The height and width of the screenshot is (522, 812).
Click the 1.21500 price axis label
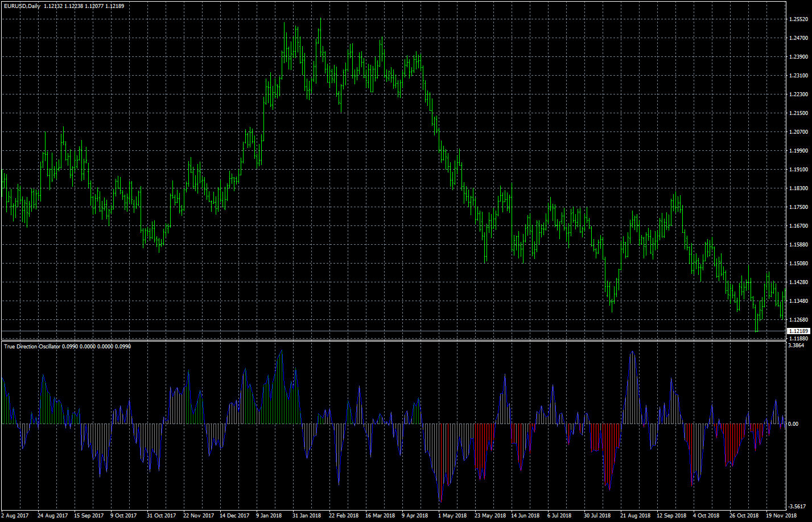pyautogui.click(x=799, y=113)
